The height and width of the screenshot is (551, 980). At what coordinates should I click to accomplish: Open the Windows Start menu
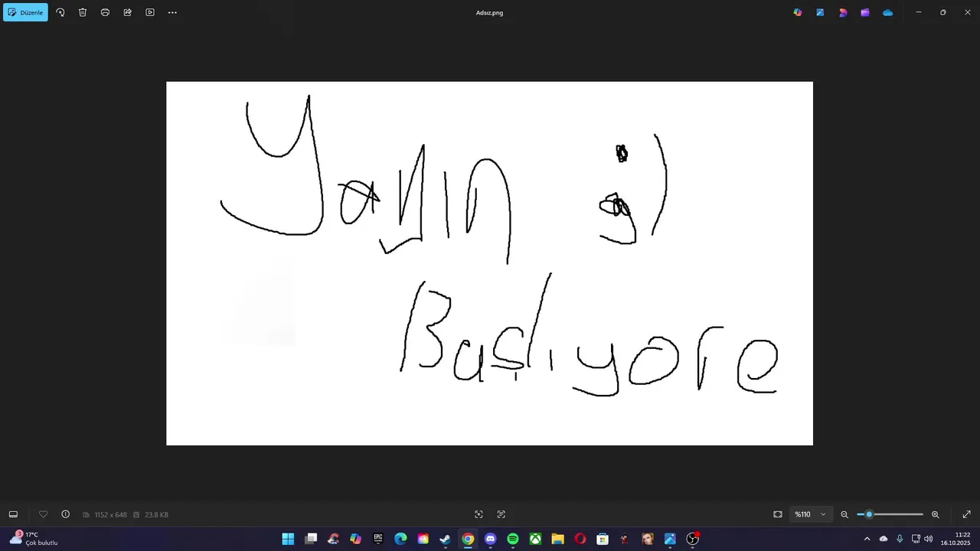[x=288, y=539]
